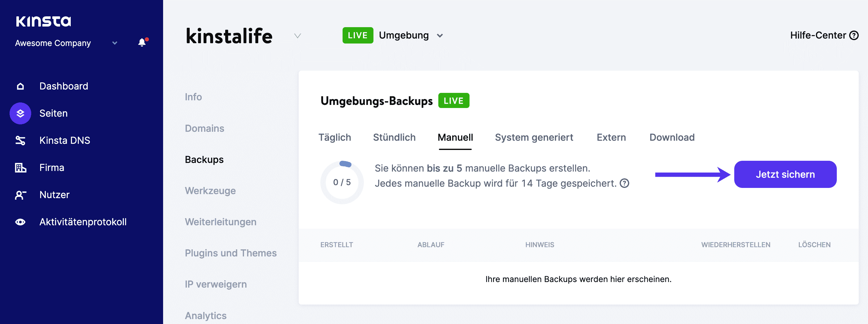The image size is (868, 324).
Task: Open the kinstalife site switcher dropdown
Action: point(297,36)
